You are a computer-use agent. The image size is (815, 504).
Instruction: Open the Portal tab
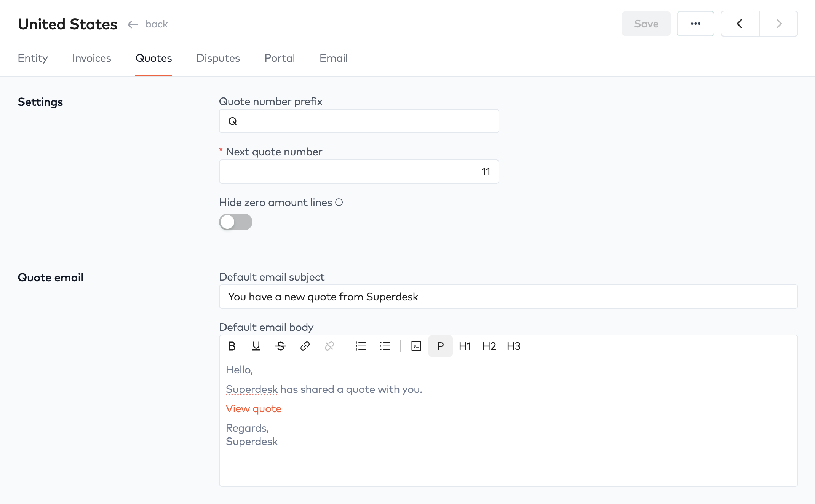pyautogui.click(x=280, y=58)
